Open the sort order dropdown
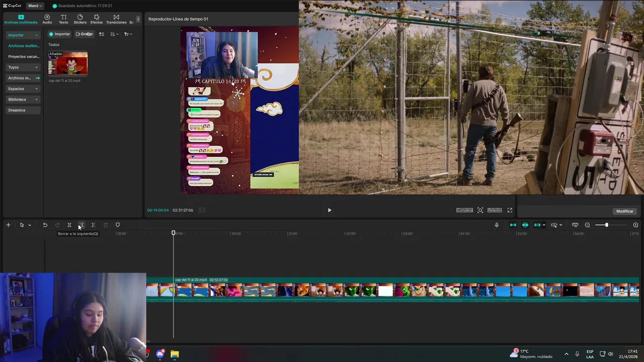This screenshot has height=362, width=644. pyautogui.click(x=114, y=34)
